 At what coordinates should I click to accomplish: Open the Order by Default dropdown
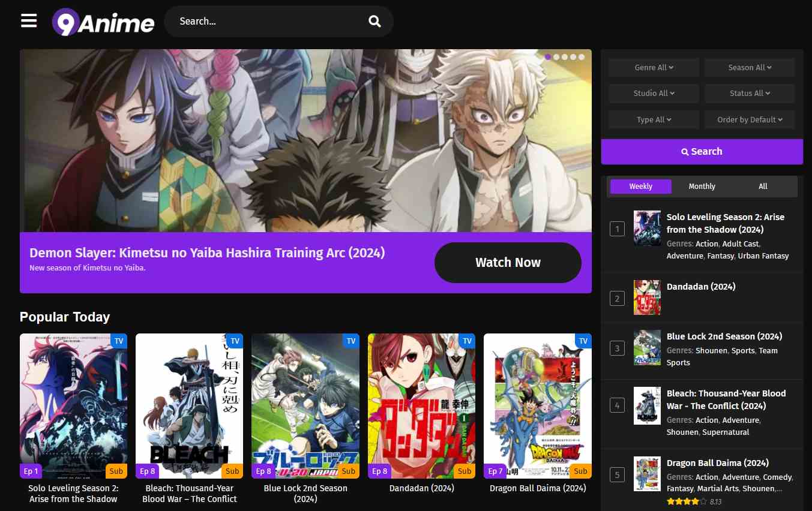[749, 119]
